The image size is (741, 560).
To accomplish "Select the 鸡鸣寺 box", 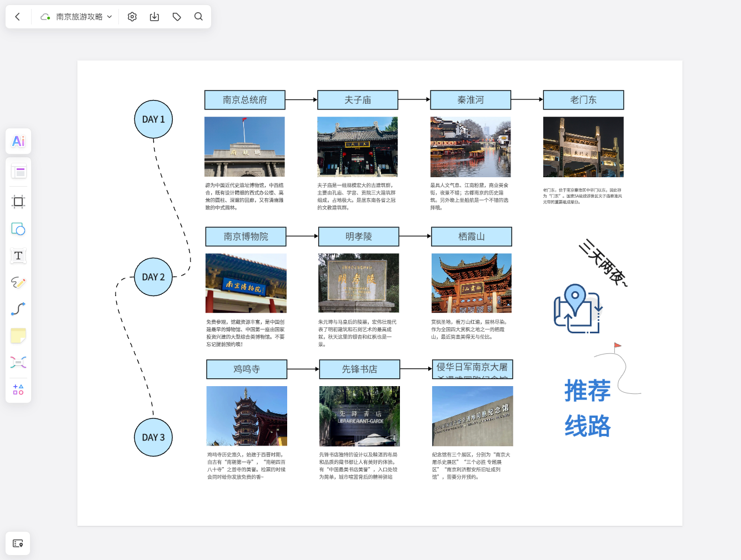I will coord(247,369).
